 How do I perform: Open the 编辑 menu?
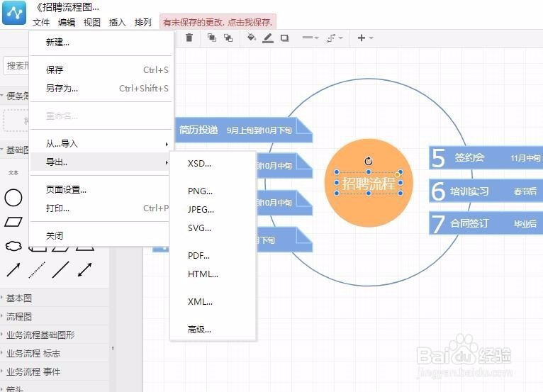(x=67, y=23)
